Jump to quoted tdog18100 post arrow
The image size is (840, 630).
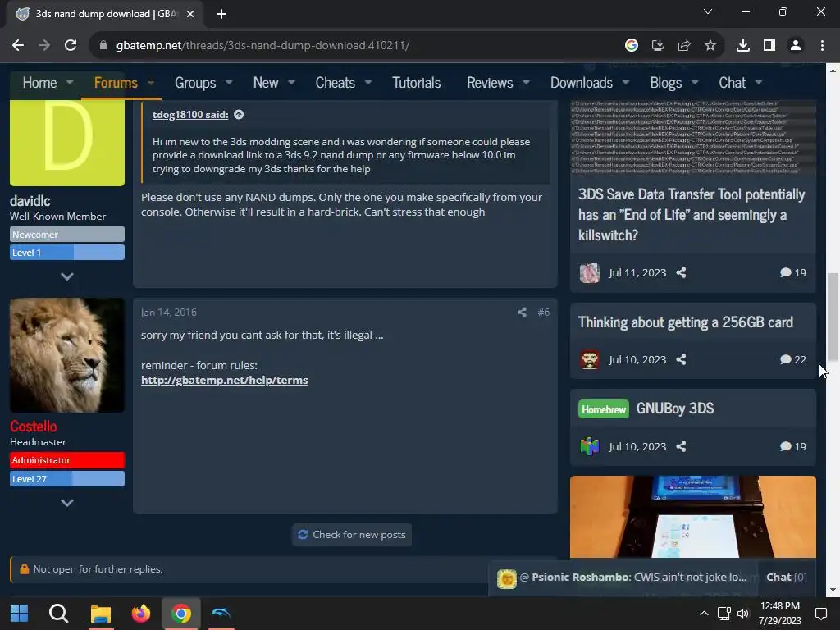point(239,114)
